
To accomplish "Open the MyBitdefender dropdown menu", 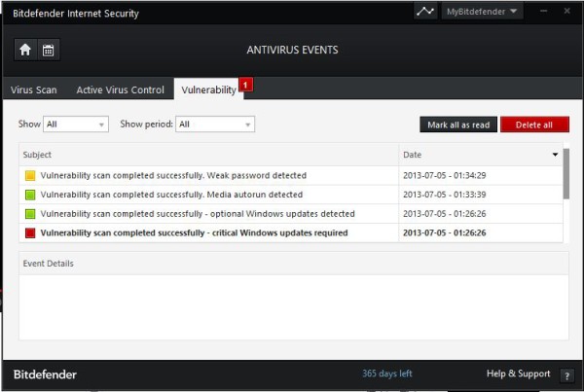I will click(482, 11).
